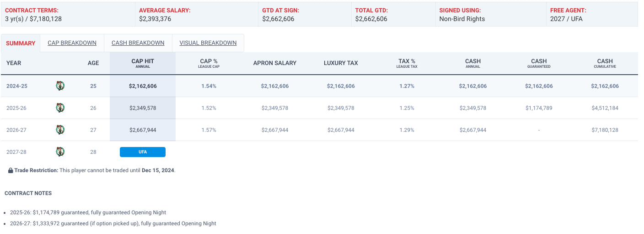Click the Cash Guaranteed column header

(539, 63)
